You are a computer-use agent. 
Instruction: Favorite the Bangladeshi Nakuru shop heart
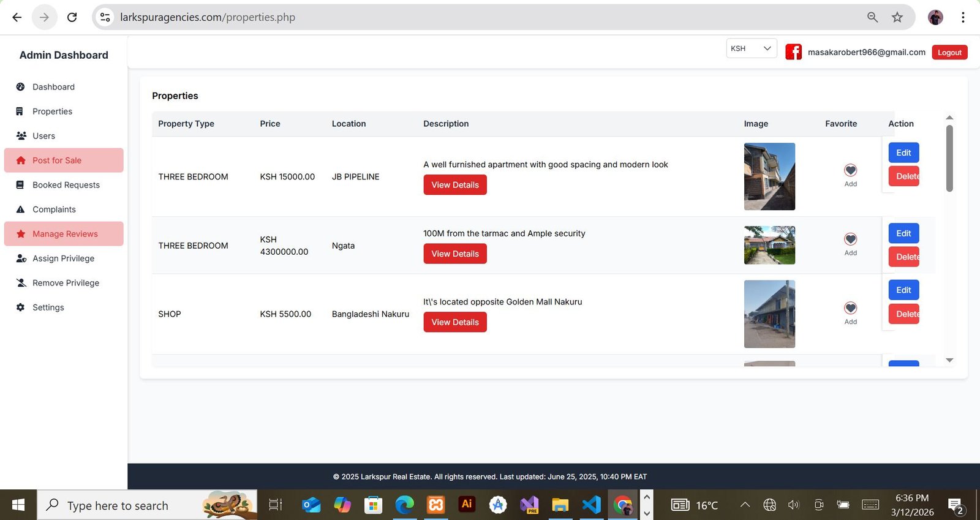(x=850, y=307)
